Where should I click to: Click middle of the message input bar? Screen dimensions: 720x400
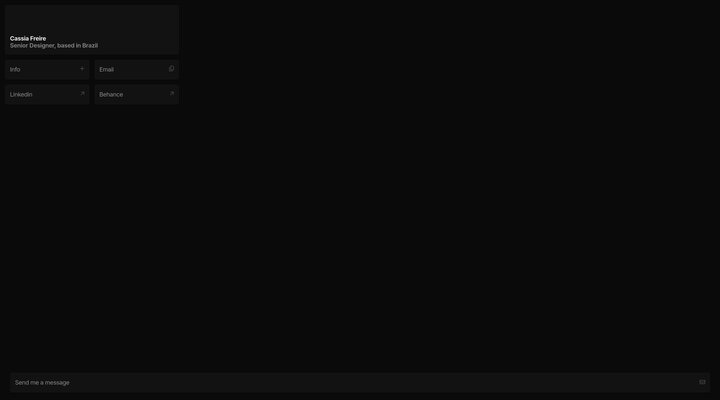click(x=360, y=383)
